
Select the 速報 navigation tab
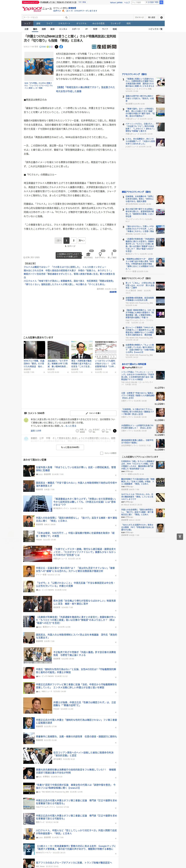(38, 24)
